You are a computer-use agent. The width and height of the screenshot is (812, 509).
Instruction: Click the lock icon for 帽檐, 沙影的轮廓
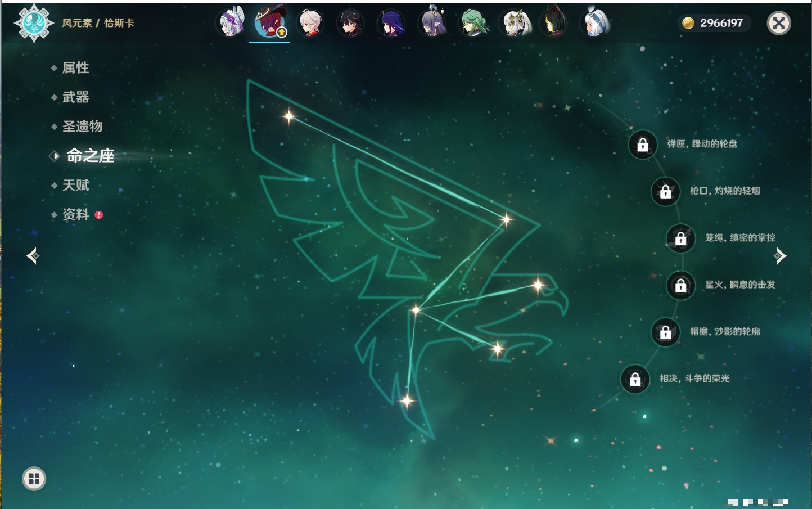[666, 332]
